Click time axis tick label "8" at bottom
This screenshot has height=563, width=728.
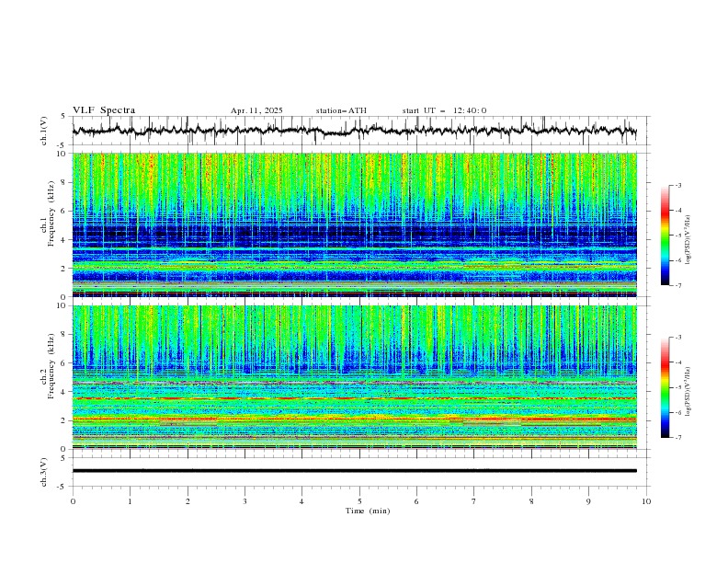pyautogui.click(x=531, y=501)
